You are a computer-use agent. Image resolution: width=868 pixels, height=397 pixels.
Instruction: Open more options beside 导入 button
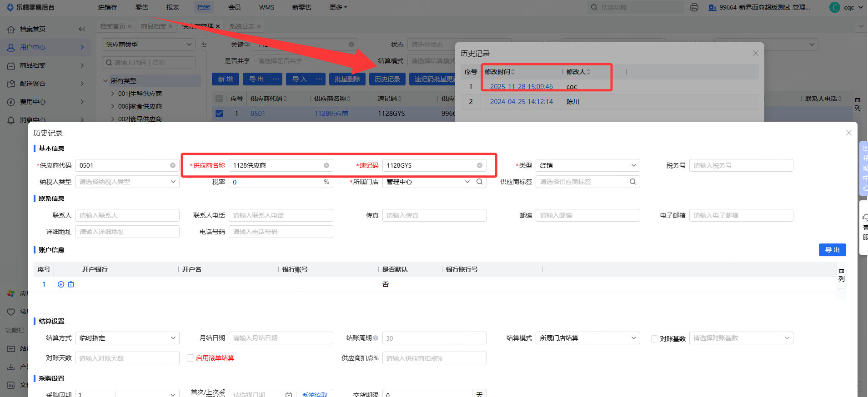click(x=319, y=79)
